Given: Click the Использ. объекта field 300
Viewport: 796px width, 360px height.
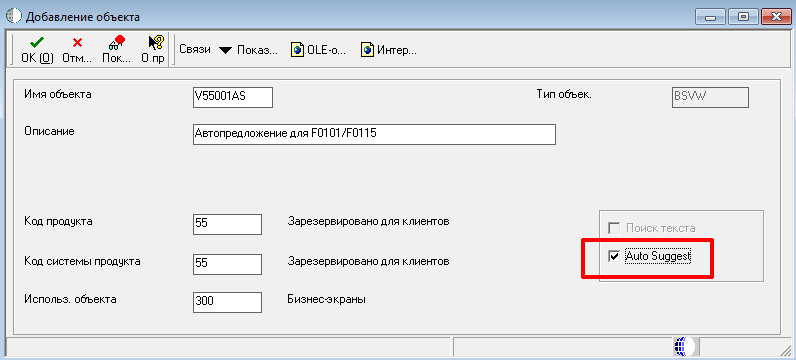Looking at the screenshot, I should 227,302.
